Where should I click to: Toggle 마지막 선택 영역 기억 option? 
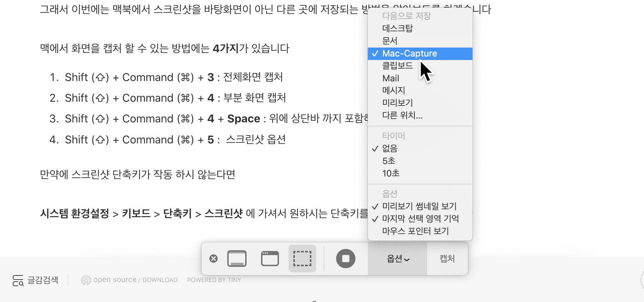[420, 219]
